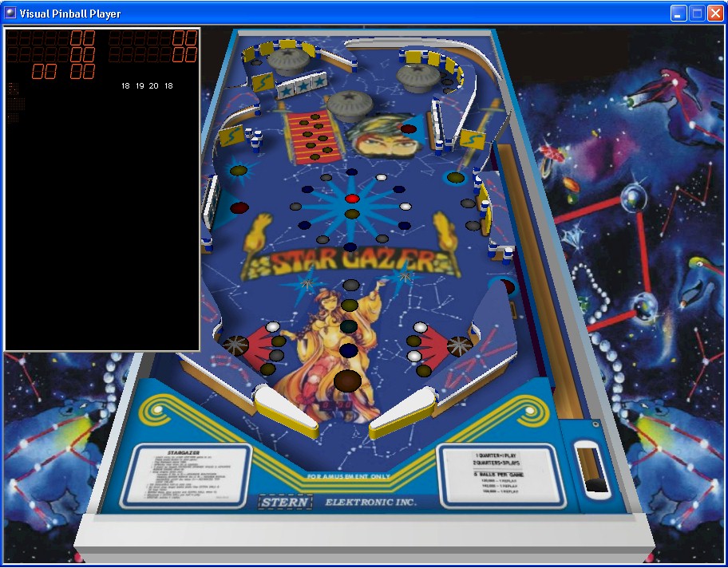Click the Visual Pinball Player title bar icon
Screen dimensions: 728x568
click(10, 13)
